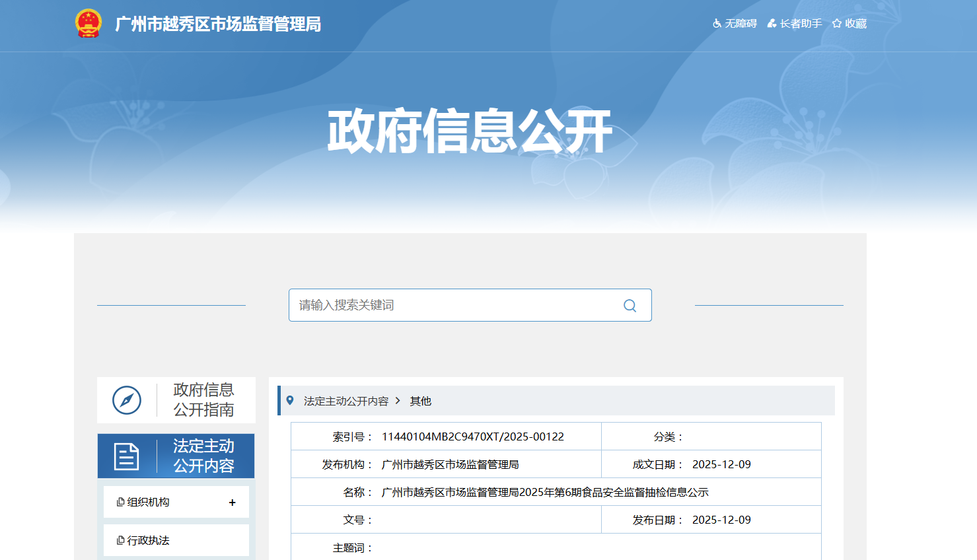Focus the search keyword input field
Screen dimensions: 977x560
[x=456, y=305]
